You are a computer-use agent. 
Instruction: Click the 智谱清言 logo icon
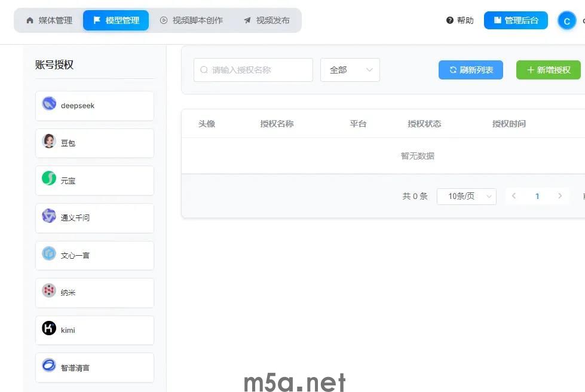[49, 365]
